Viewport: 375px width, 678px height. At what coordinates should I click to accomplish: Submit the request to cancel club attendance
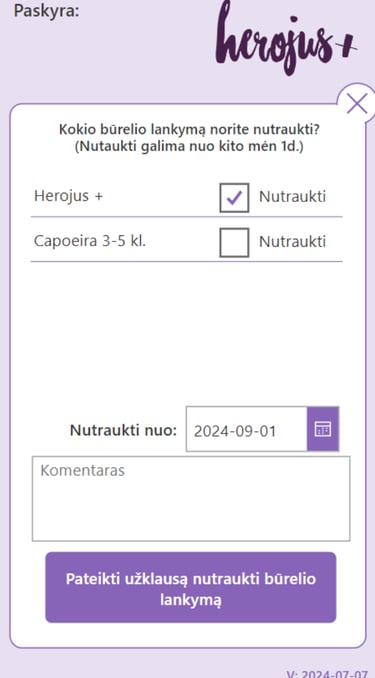click(x=191, y=587)
